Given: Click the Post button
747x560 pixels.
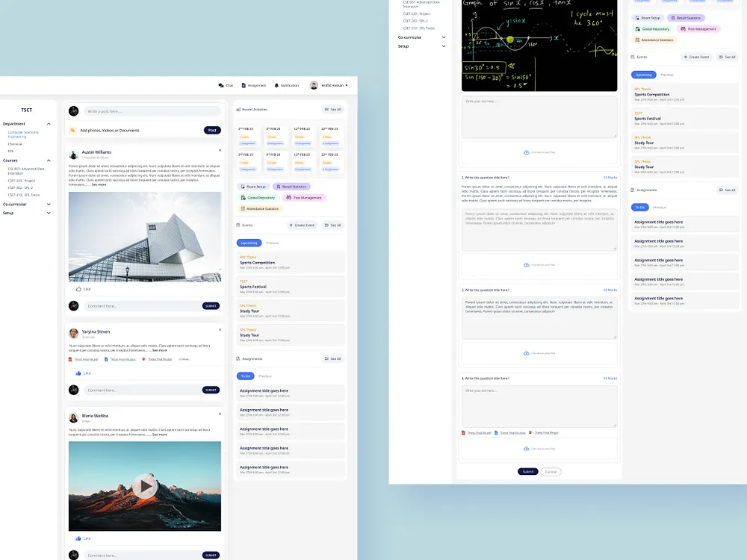Looking at the screenshot, I should click(212, 130).
